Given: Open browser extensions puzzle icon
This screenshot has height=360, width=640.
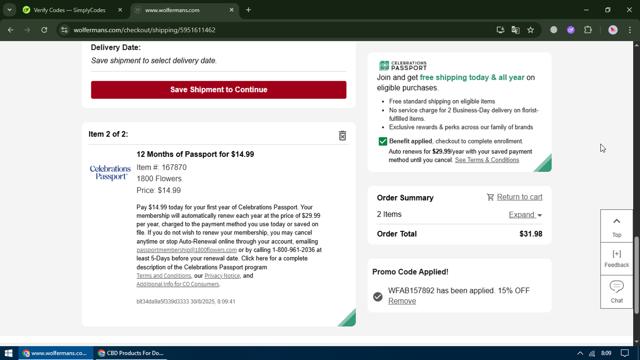Looking at the screenshot, I should (x=588, y=30).
